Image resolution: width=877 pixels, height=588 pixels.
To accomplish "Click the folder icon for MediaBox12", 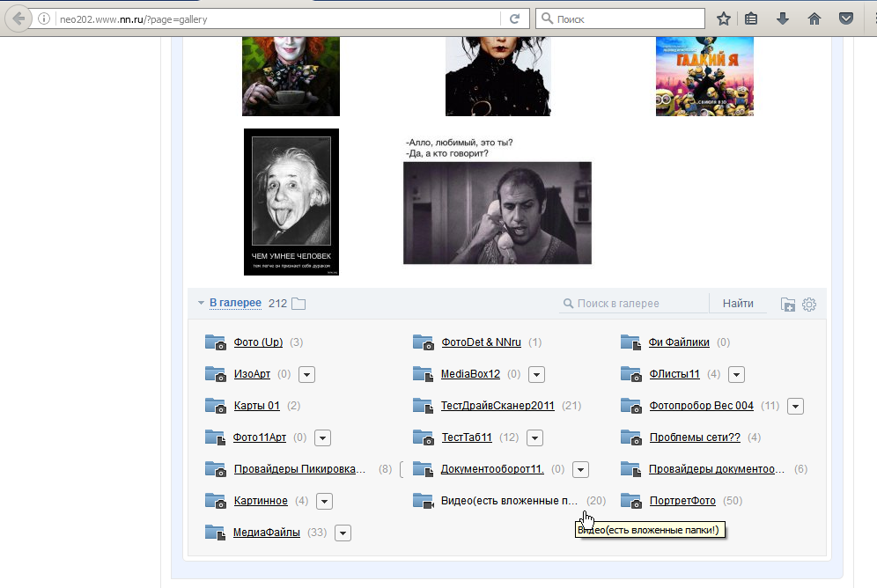I will (423, 374).
